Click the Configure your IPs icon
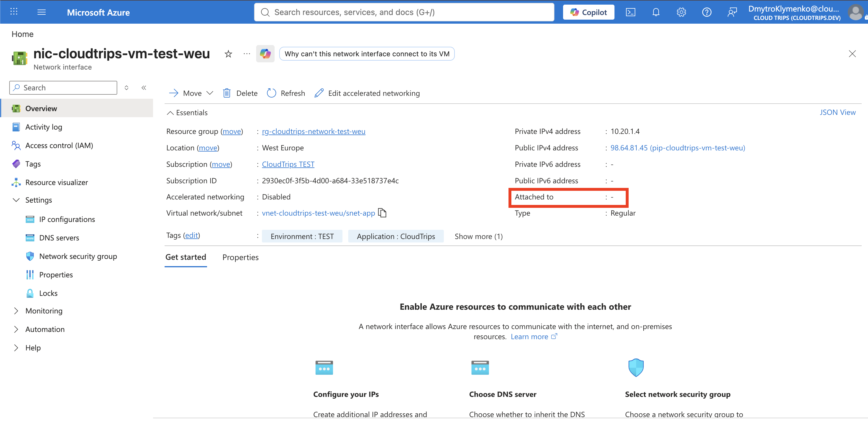Screen dimensions: 868x422 pos(324,367)
